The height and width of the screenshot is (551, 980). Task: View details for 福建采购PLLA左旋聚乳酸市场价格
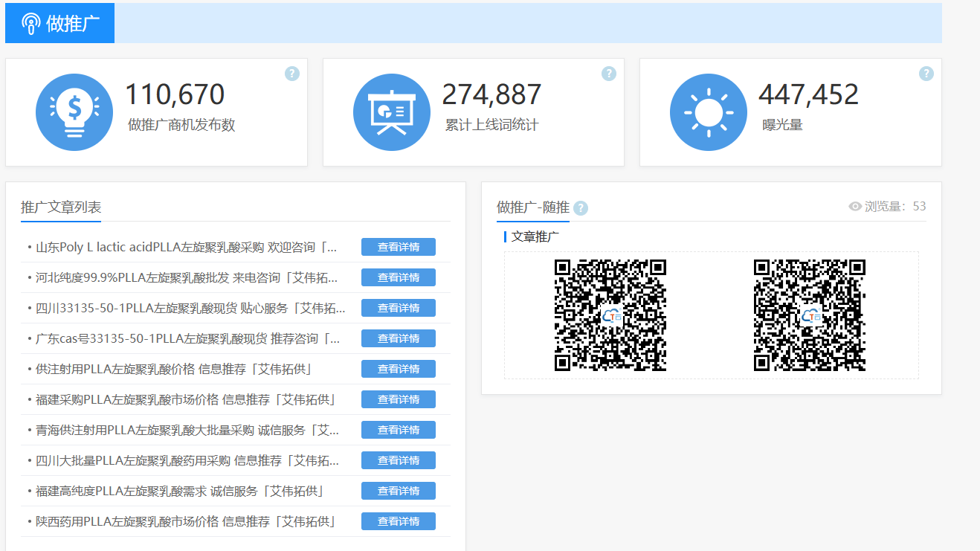pos(399,399)
